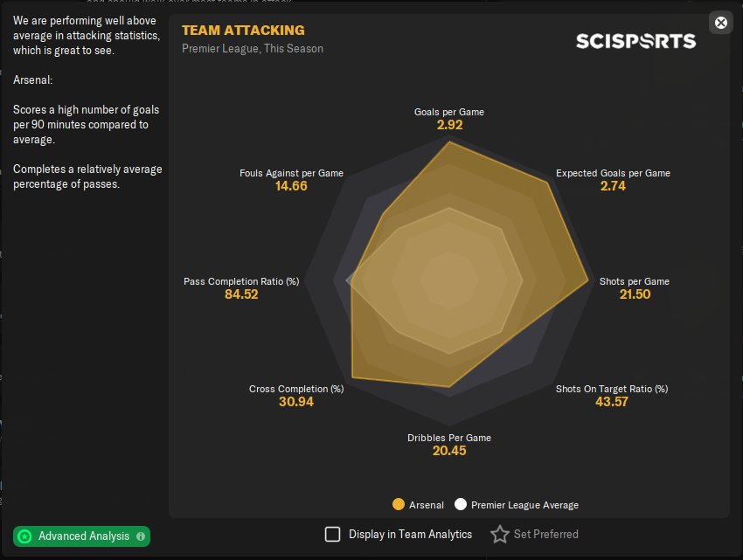
Task: Click the SciSports logo
Action: [635, 41]
